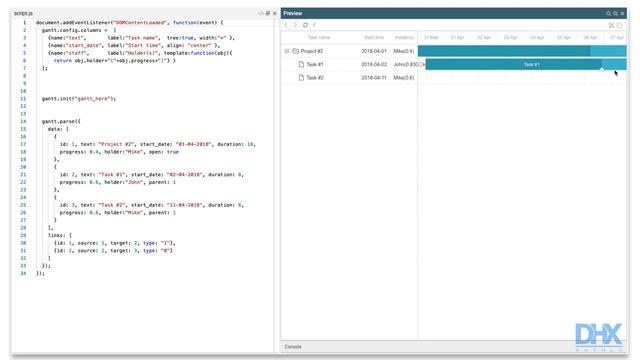The image size is (640, 360).
Task: Click the file icon of Task #2
Action: pos(301,78)
